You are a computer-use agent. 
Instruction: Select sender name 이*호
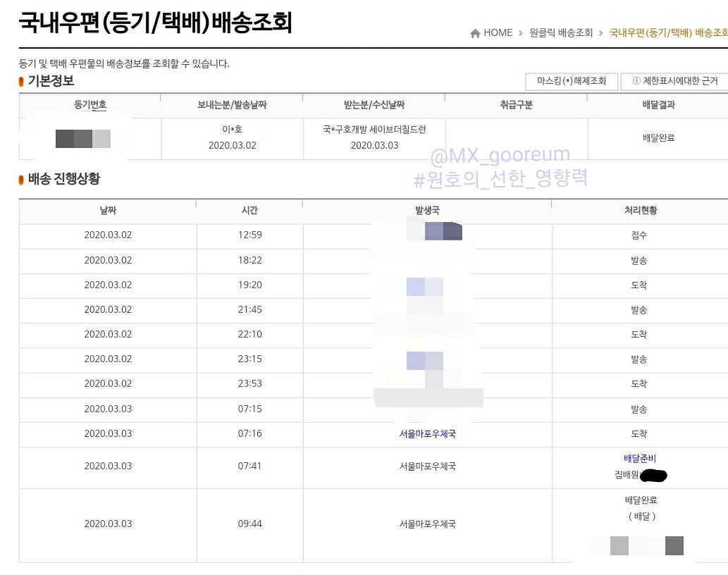tap(232, 130)
